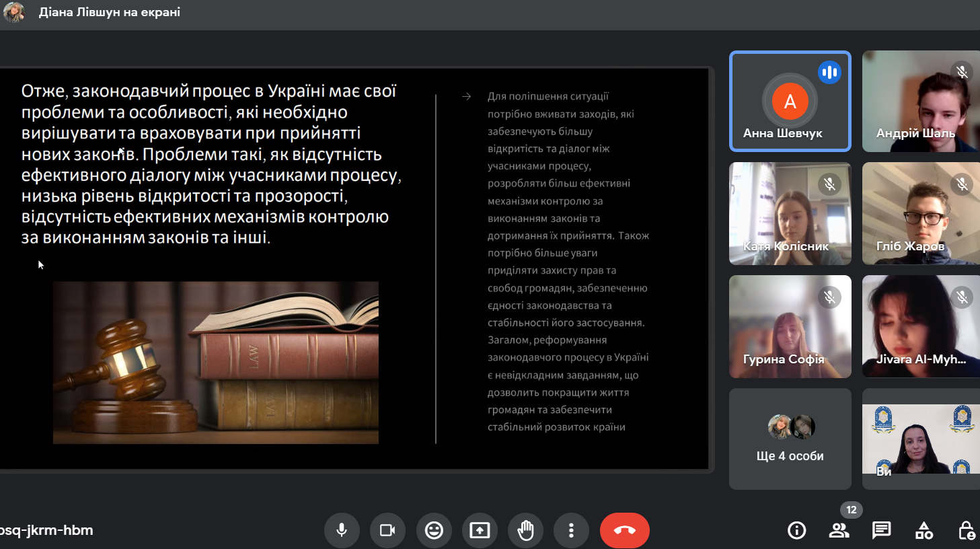Expand the 'Ще 4 особи' tile
Screen dimensions: 980x549
(x=790, y=439)
